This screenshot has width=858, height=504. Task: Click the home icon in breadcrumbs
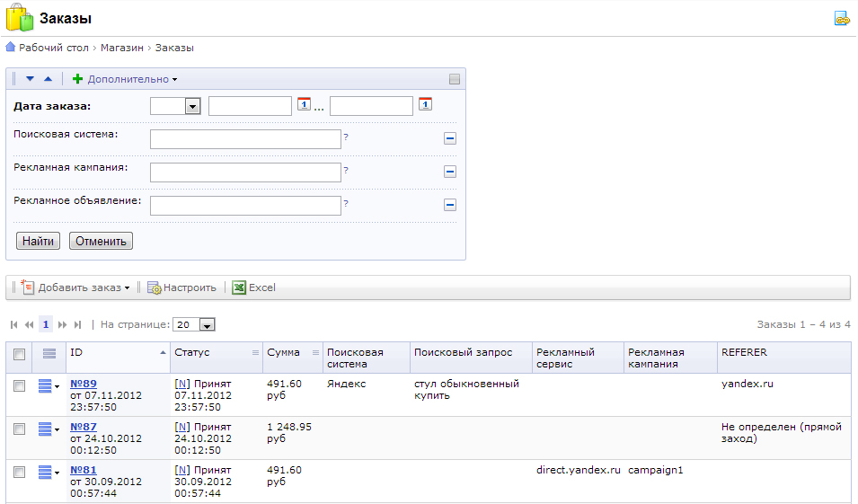[x=11, y=48]
